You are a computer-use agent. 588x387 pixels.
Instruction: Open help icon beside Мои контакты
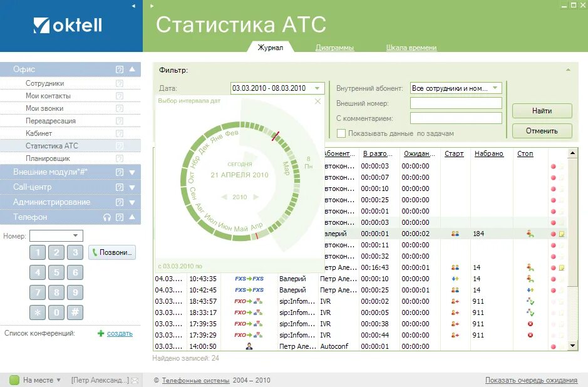click(x=120, y=96)
